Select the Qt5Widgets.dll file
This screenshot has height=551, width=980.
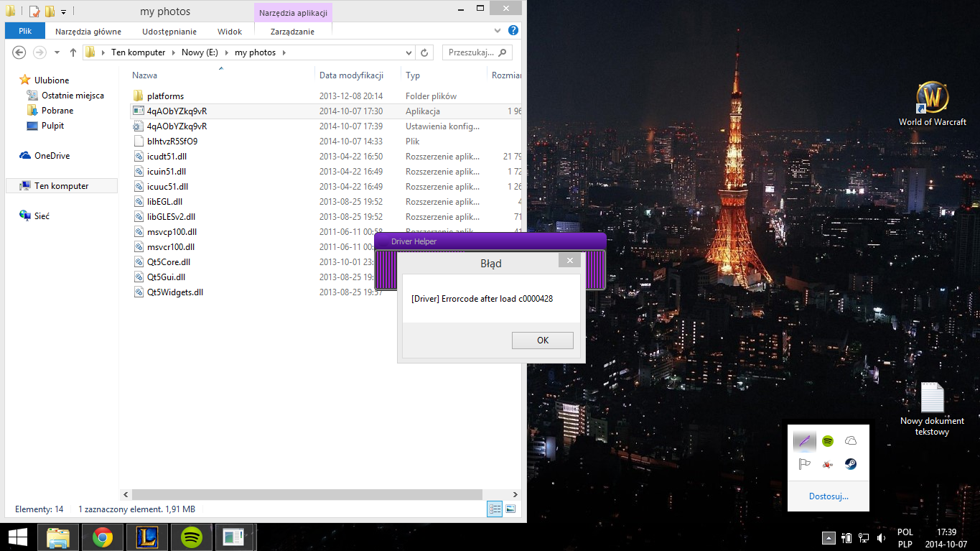coord(175,292)
